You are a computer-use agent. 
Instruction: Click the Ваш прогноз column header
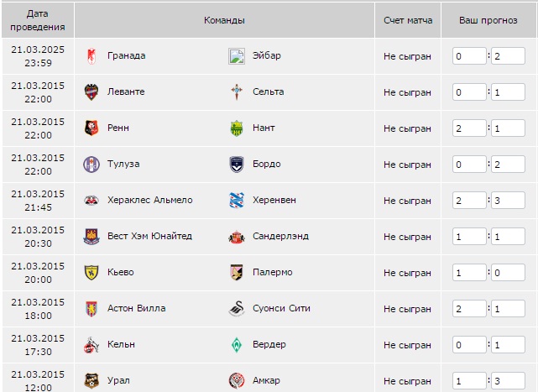tap(488, 21)
